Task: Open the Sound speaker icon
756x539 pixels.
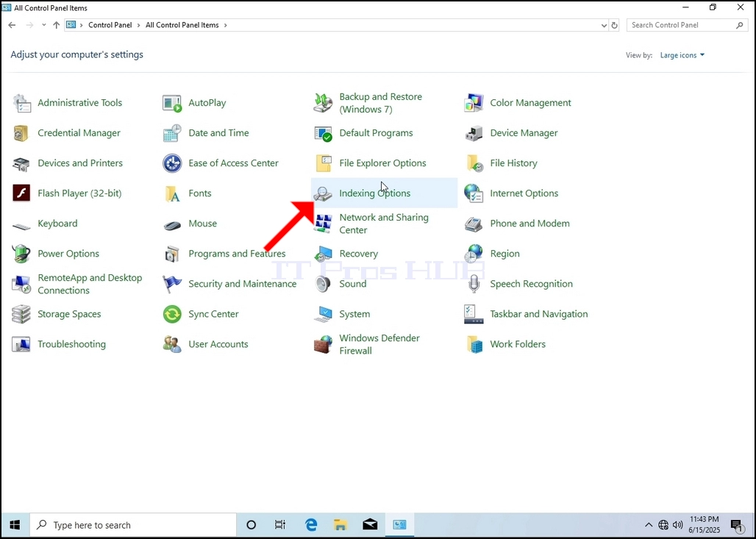Action: click(323, 284)
